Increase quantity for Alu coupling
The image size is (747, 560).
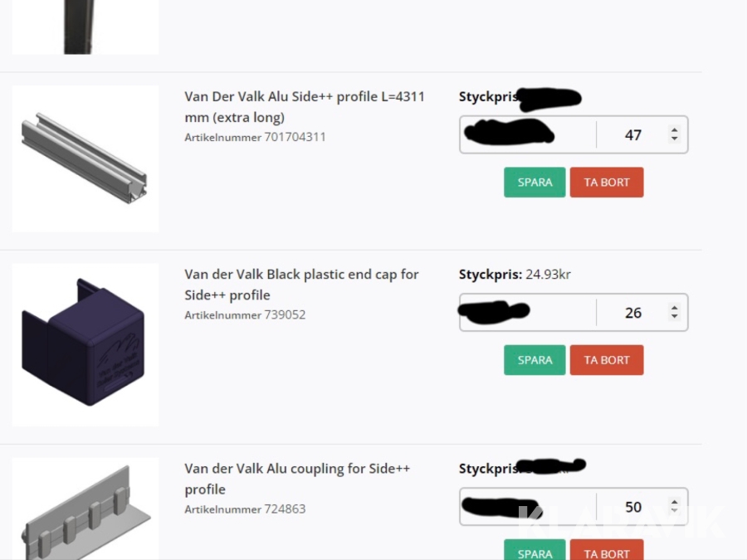(674, 503)
